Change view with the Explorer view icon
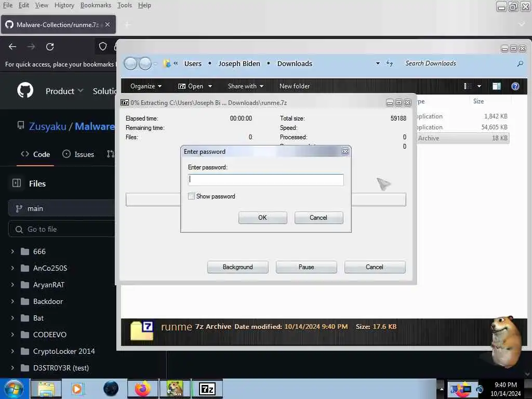Viewport: 532px width, 399px height. tap(468, 86)
